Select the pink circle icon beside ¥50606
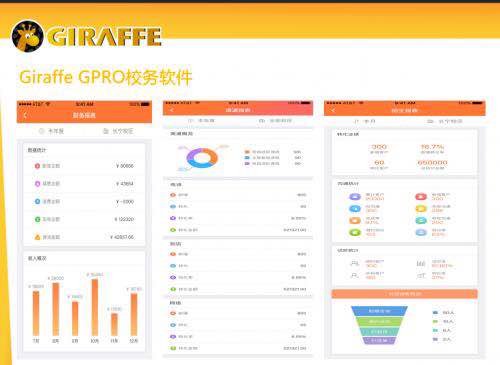Image resolution: width=500 pixels, height=365 pixels. pyautogui.click(x=37, y=166)
